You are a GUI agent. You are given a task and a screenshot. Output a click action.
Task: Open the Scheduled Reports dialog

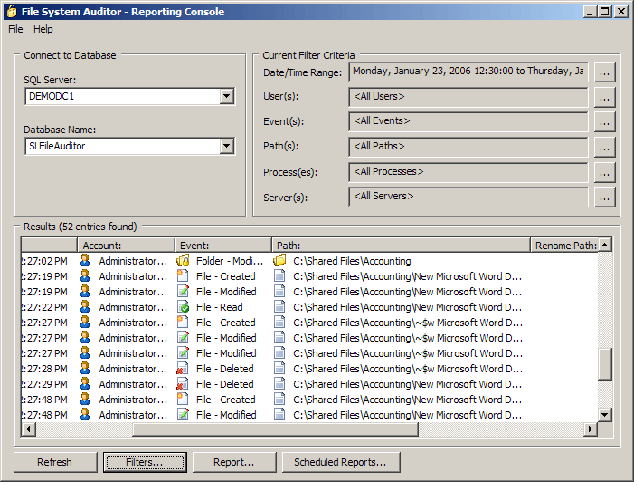[340, 462]
